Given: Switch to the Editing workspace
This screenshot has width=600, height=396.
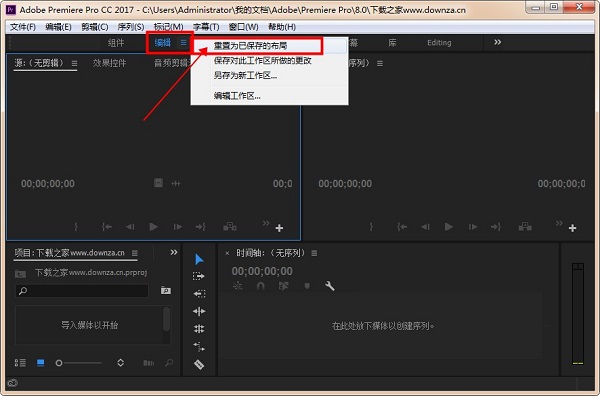Looking at the screenshot, I should (x=439, y=42).
